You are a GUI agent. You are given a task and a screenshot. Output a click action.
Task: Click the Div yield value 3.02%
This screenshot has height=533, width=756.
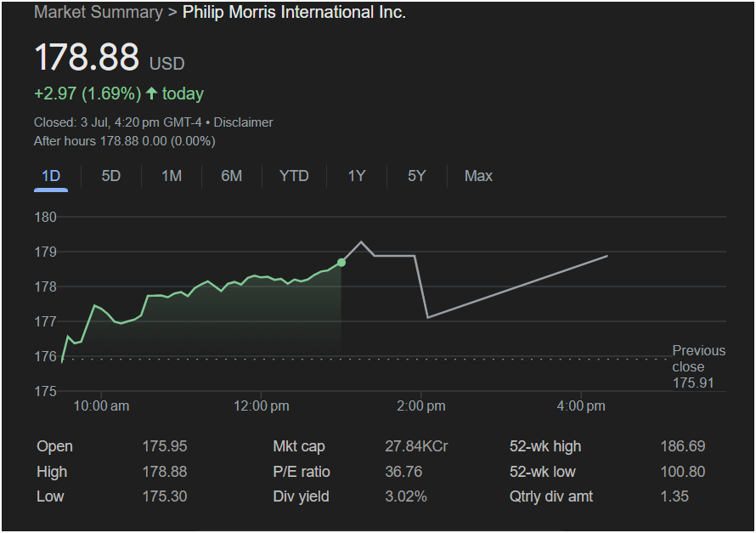pos(406,496)
